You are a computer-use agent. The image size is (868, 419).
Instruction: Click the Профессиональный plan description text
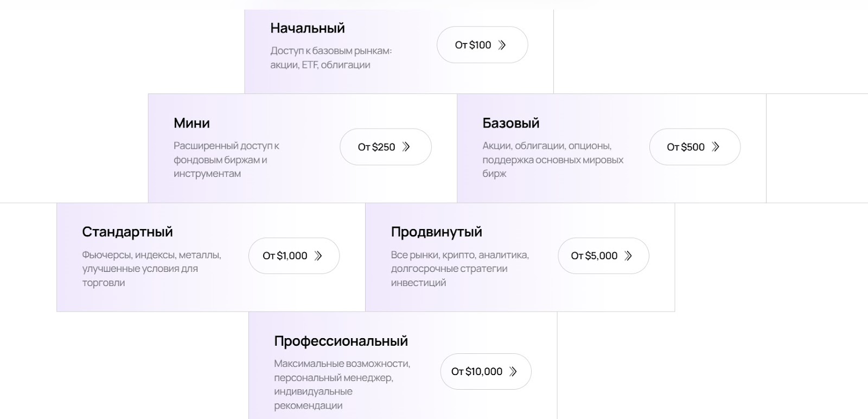click(x=342, y=384)
